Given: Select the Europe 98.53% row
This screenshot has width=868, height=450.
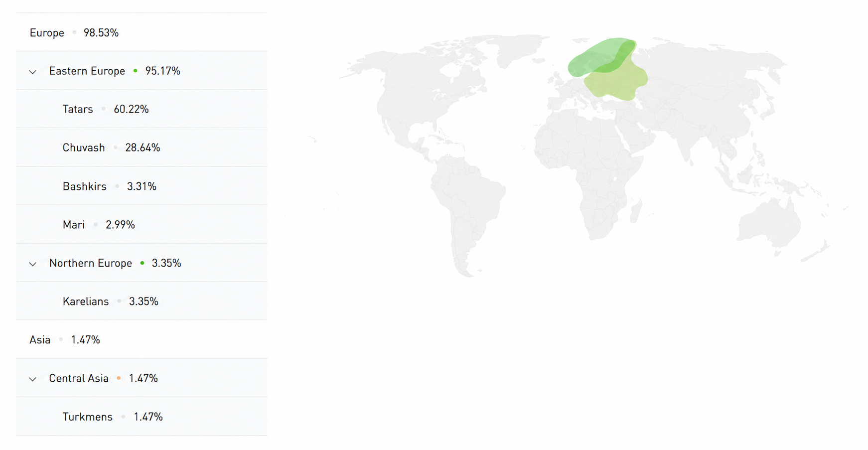Looking at the screenshot, I should click(x=142, y=32).
